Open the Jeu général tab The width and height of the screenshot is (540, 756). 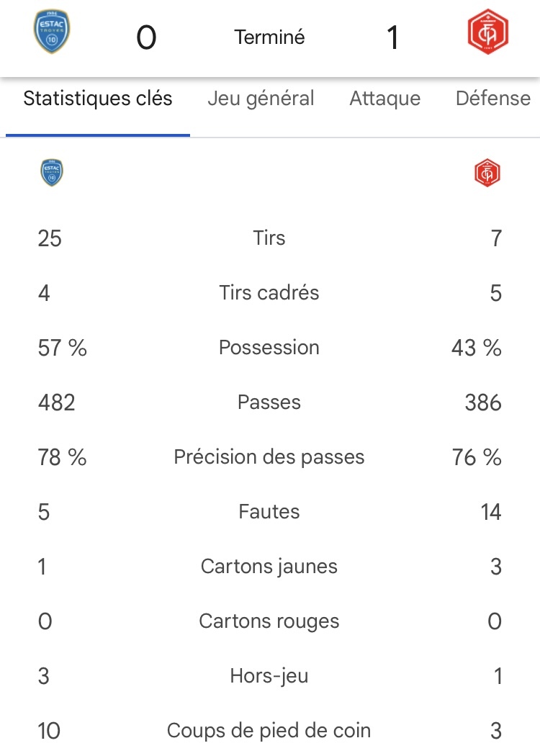[x=261, y=99]
